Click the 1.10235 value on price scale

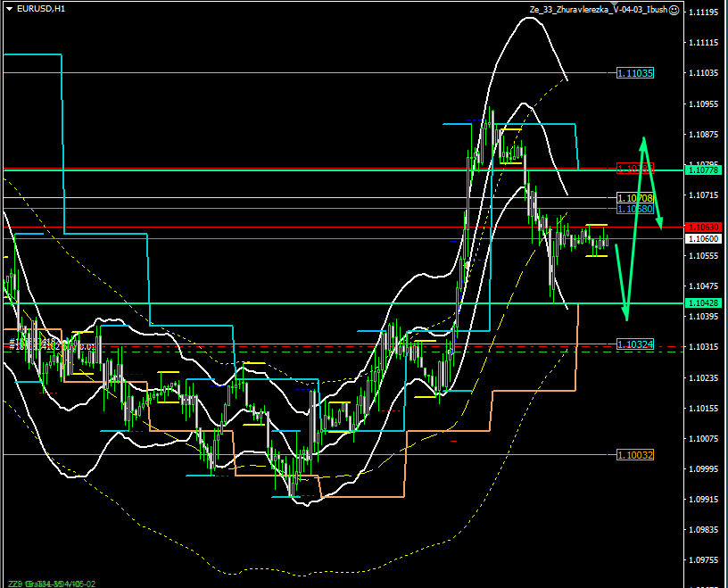point(703,377)
